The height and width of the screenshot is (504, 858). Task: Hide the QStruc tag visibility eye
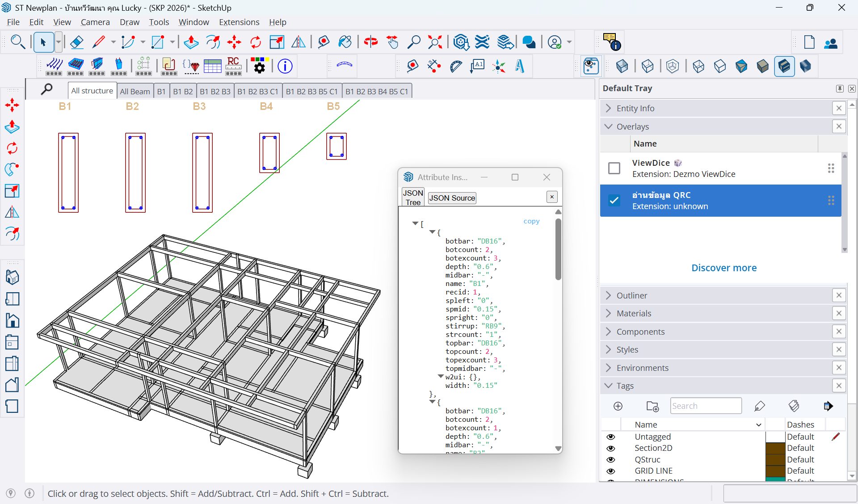611,460
